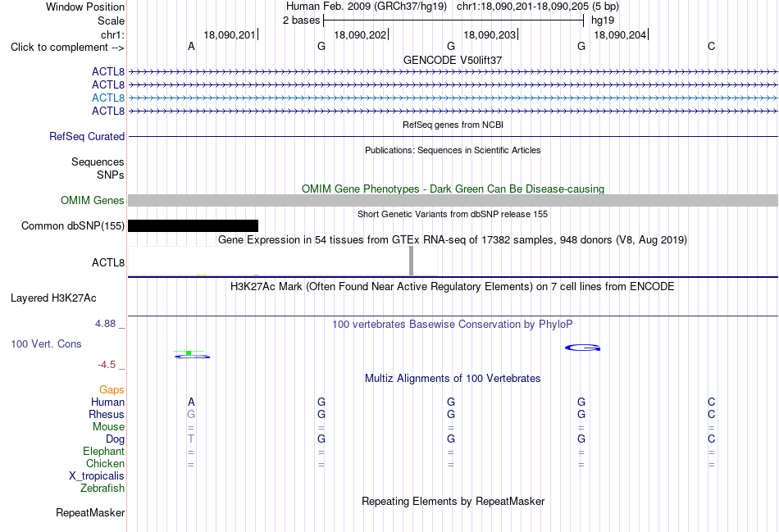Click the ACTL8 label beside the GTEx graph
779x532 pixels.
107,263
